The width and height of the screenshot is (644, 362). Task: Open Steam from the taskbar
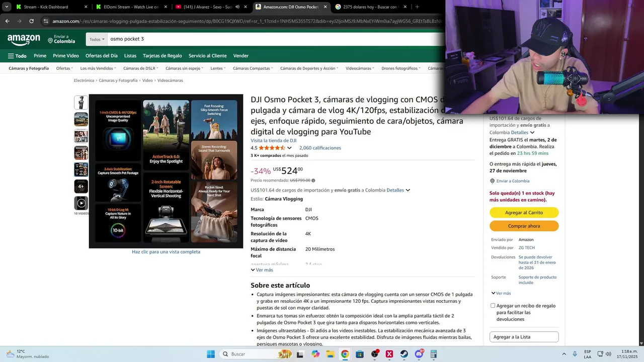[x=404, y=354]
